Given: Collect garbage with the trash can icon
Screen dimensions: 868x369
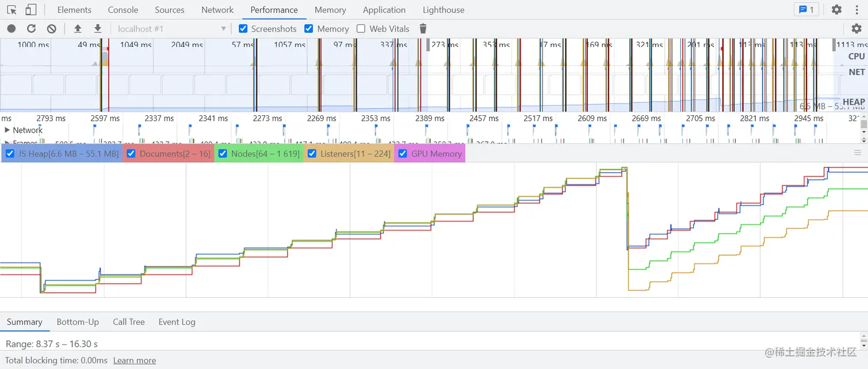Looking at the screenshot, I should pyautogui.click(x=423, y=29).
